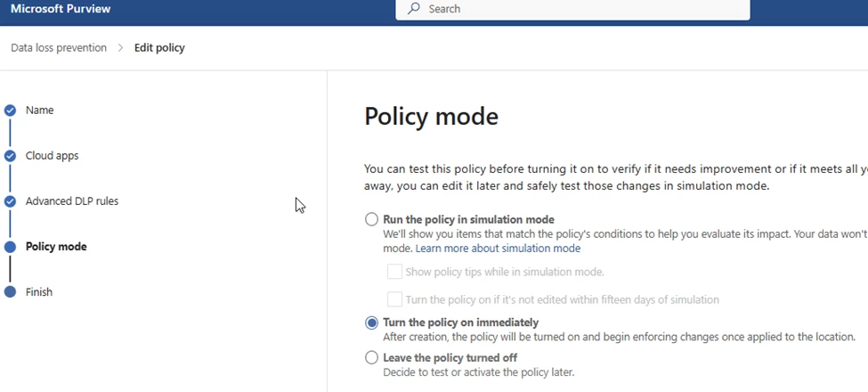This screenshot has height=392, width=868.
Task: Click the Name step checkmark icon
Action: click(10, 110)
